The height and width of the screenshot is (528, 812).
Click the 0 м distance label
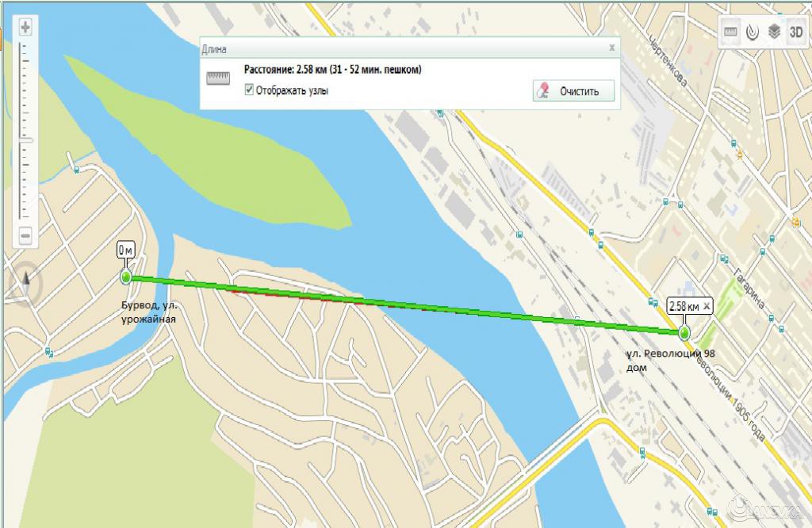[x=125, y=251]
